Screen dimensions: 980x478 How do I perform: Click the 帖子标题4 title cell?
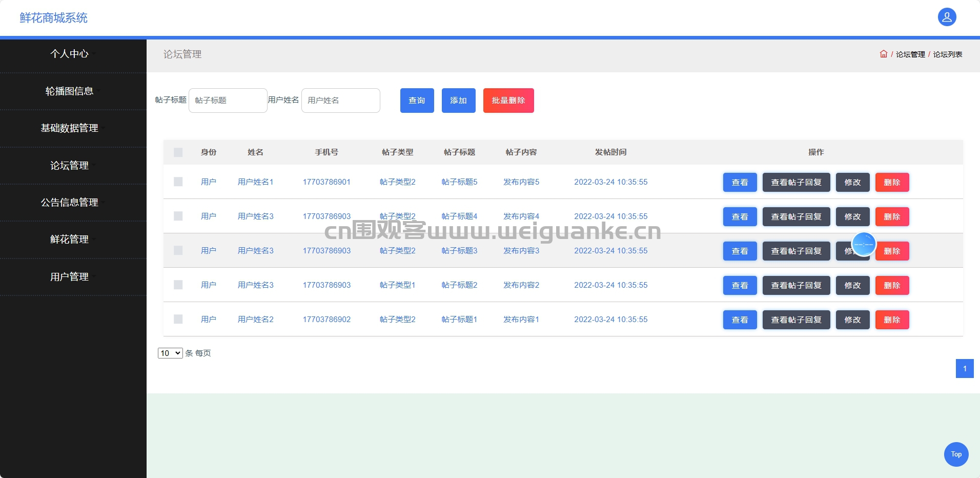pos(460,216)
